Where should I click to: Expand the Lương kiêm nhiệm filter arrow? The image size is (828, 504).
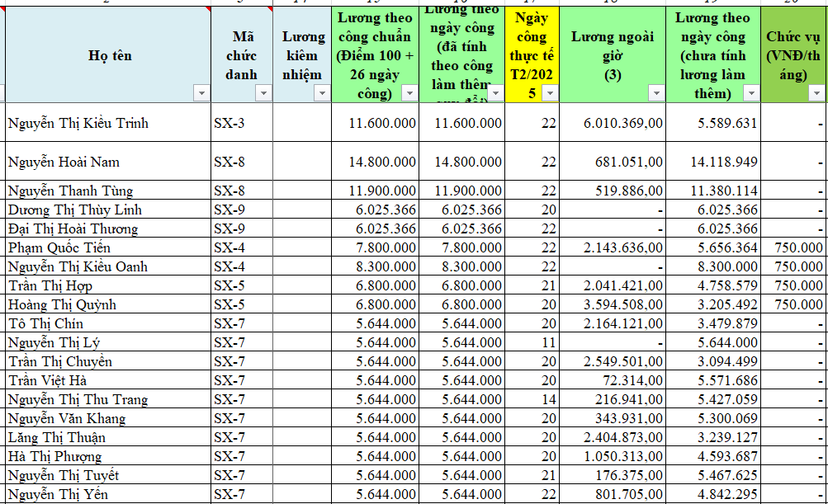point(322,93)
